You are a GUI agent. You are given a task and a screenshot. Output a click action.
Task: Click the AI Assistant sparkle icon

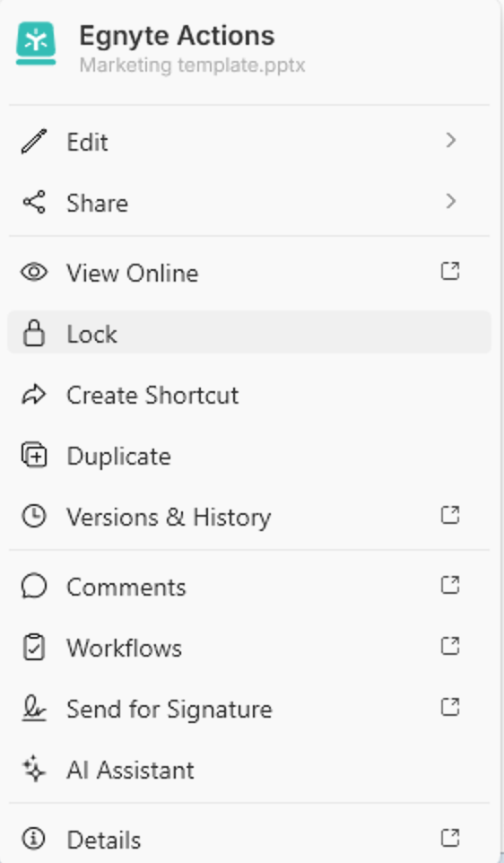tap(34, 769)
